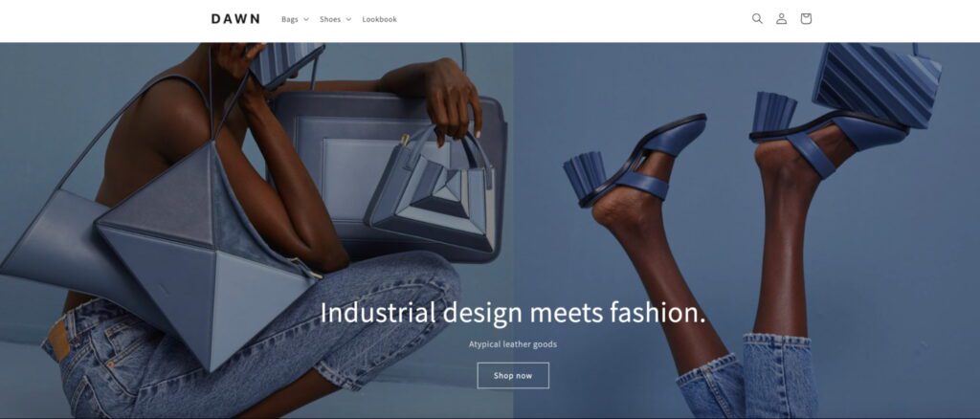Click the Shop now button

click(513, 375)
